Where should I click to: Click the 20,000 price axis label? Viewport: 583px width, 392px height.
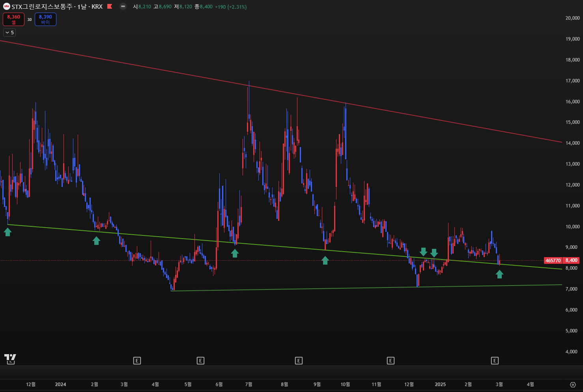pos(572,18)
